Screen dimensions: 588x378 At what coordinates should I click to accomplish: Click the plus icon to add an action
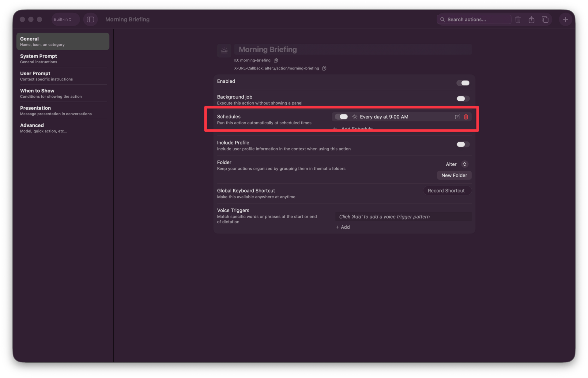click(565, 20)
